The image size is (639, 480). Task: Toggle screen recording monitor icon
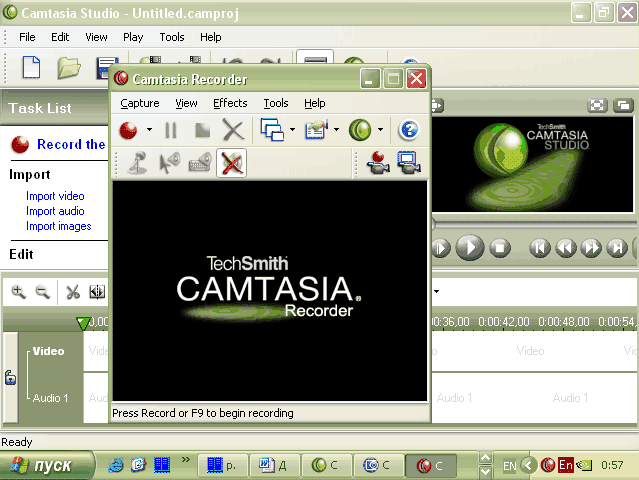[409, 163]
